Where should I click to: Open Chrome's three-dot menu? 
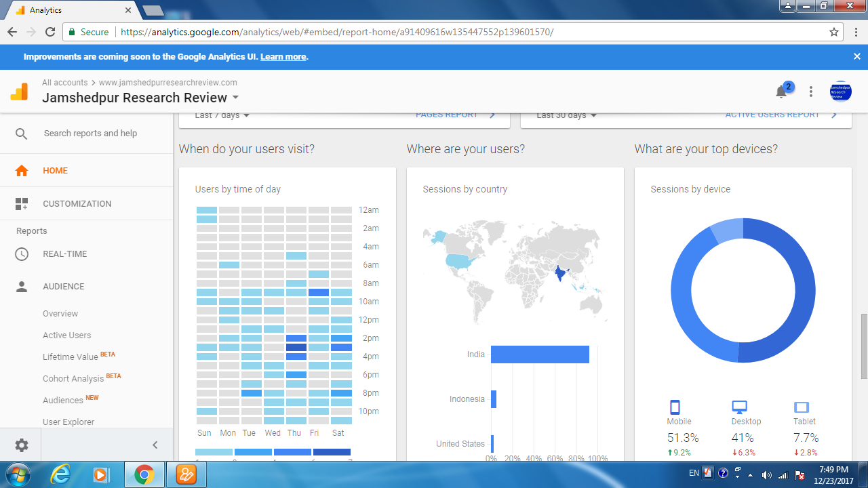[x=856, y=32]
